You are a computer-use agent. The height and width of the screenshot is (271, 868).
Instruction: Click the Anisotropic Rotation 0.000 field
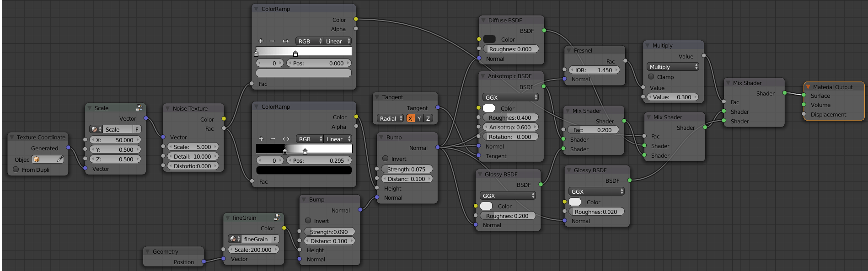tap(511, 137)
